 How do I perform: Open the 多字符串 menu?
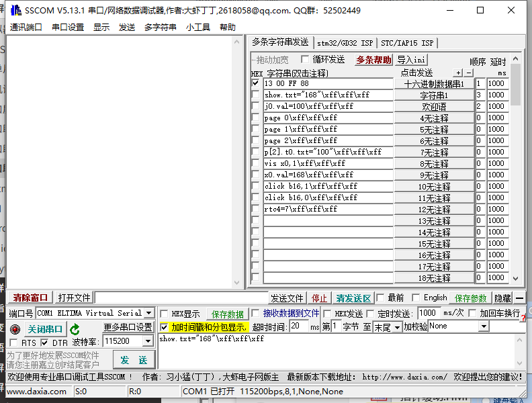(160, 27)
